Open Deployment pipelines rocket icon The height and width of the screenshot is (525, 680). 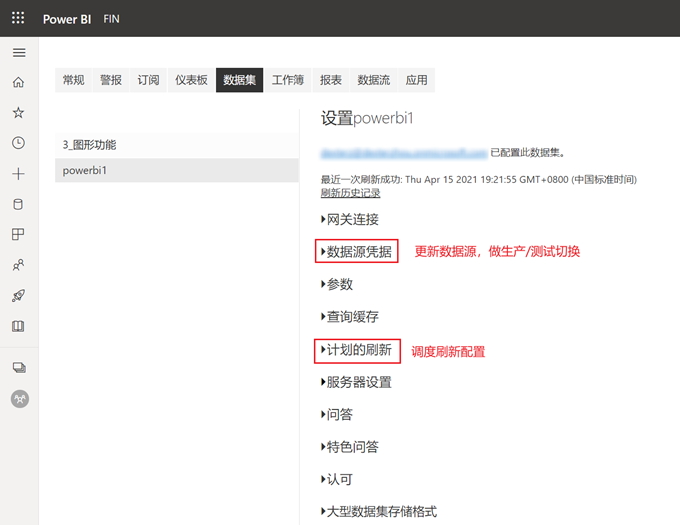coord(18,296)
